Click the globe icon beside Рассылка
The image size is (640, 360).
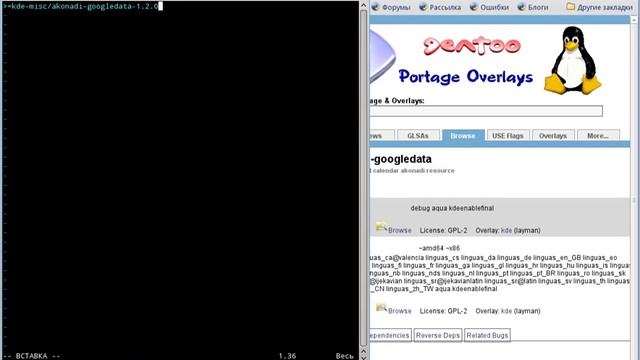click(x=423, y=7)
